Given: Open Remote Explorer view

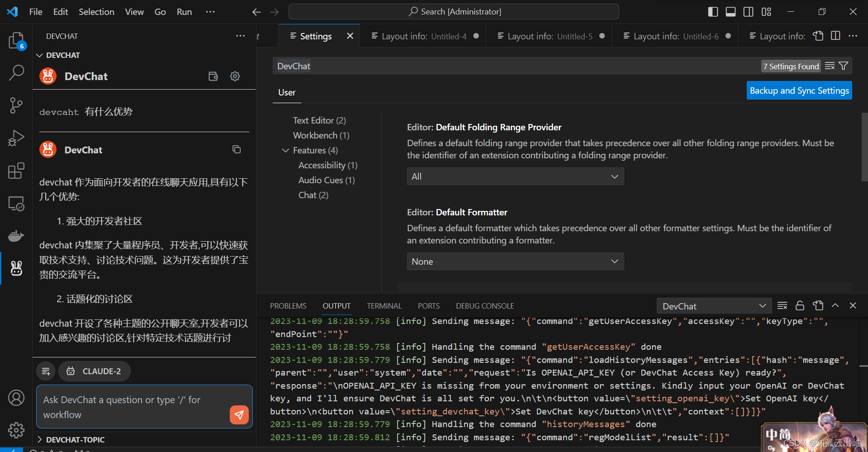Looking at the screenshot, I should [16, 204].
